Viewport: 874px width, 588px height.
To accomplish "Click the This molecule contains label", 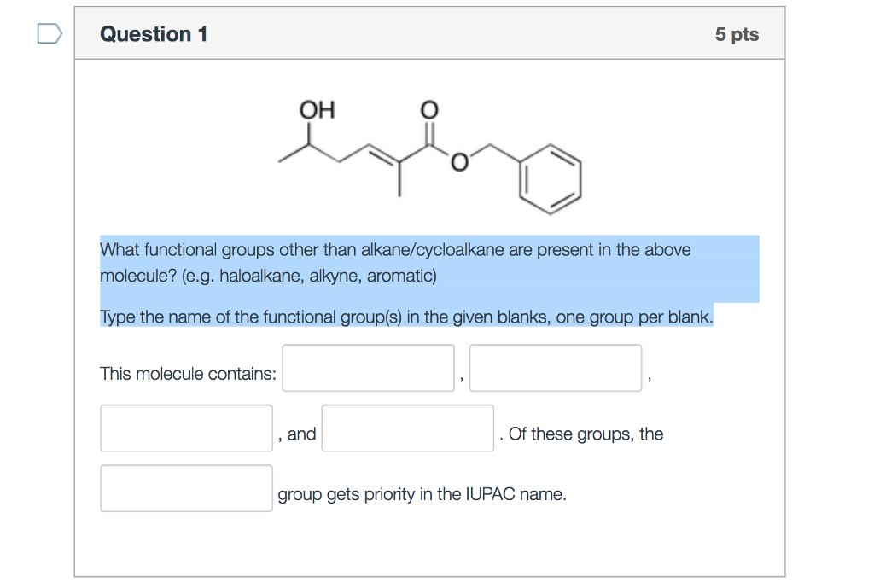I will (x=188, y=373).
